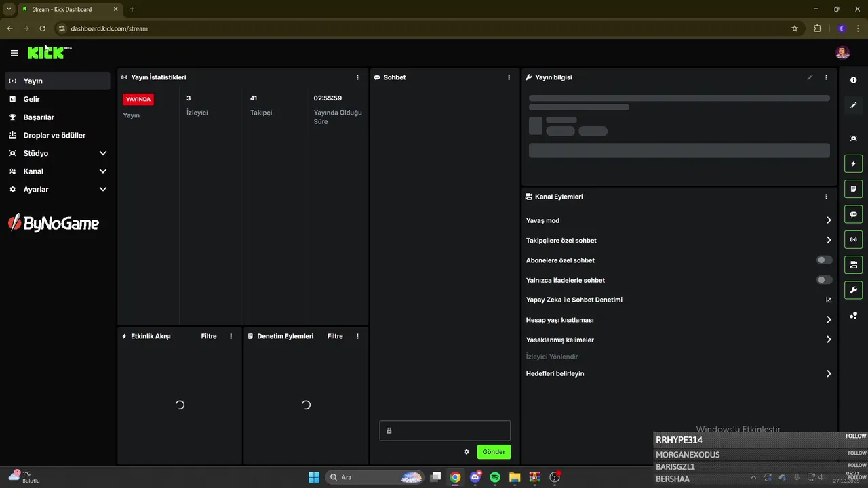Toggle the stream stats widget in right sidebar
Viewport: 868px width, 488px height.
pyautogui.click(x=853, y=239)
